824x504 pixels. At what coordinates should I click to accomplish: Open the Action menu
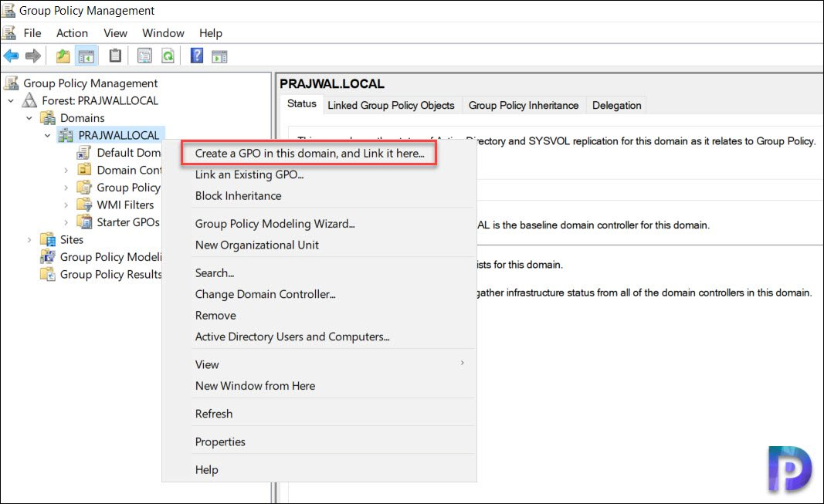tap(72, 33)
